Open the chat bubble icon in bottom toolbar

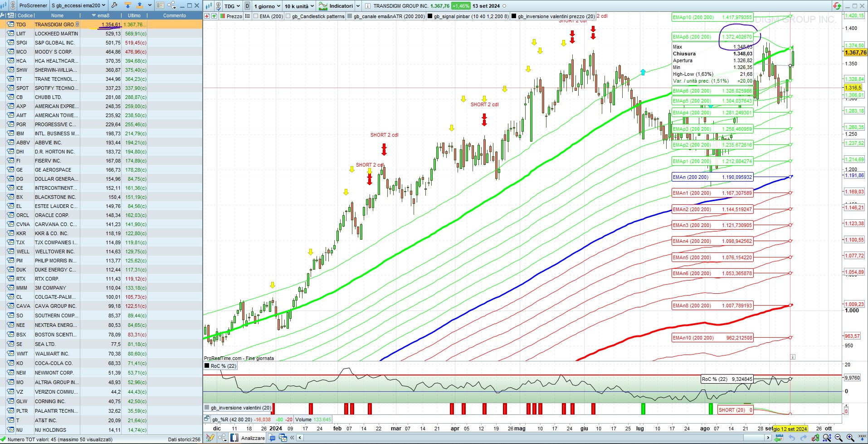(x=272, y=438)
